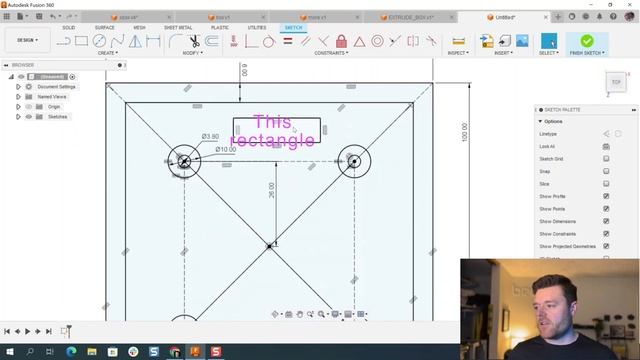Open the SELECT dropdown menu
The width and height of the screenshot is (640, 360).
click(549, 53)
